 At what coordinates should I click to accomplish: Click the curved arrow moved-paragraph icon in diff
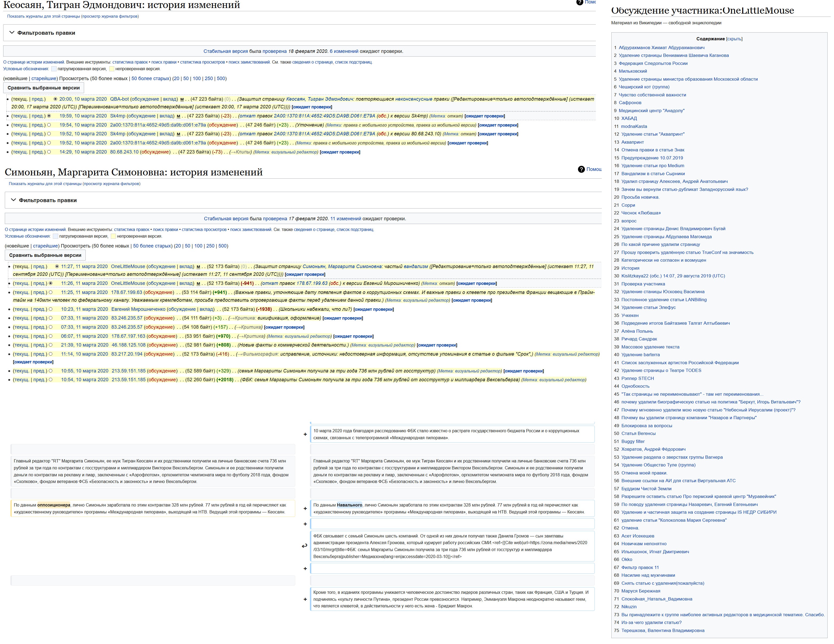[304, 546]
